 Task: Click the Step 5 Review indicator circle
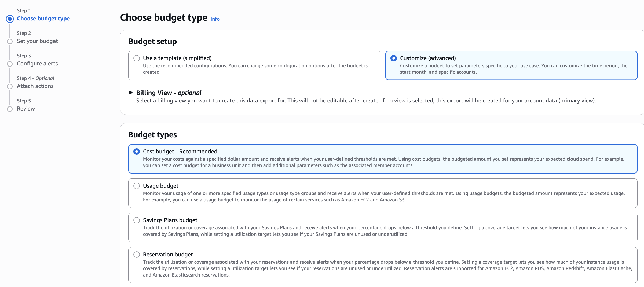pos(10,109)
